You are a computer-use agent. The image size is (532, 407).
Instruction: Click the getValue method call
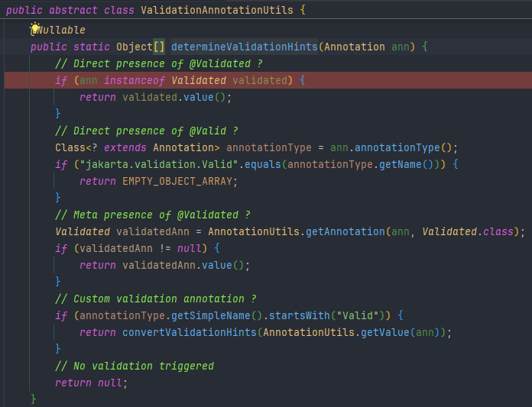pos(384,332)
